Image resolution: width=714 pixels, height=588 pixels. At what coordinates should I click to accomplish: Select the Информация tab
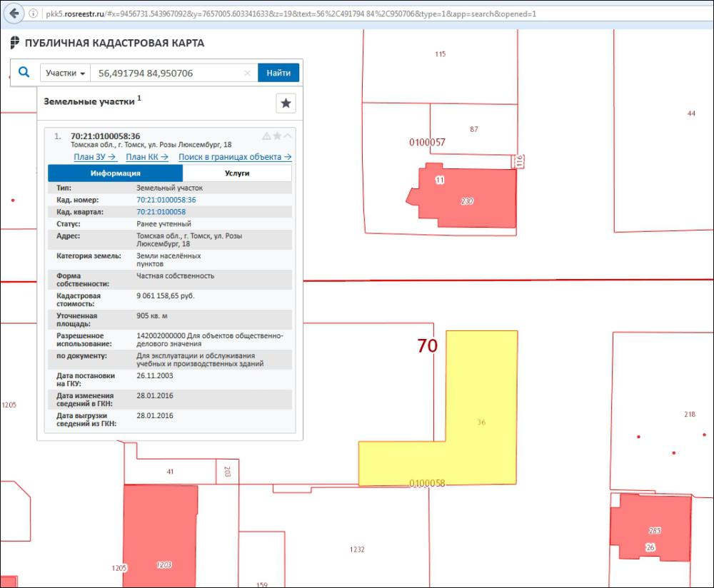[x=115, y=173]
